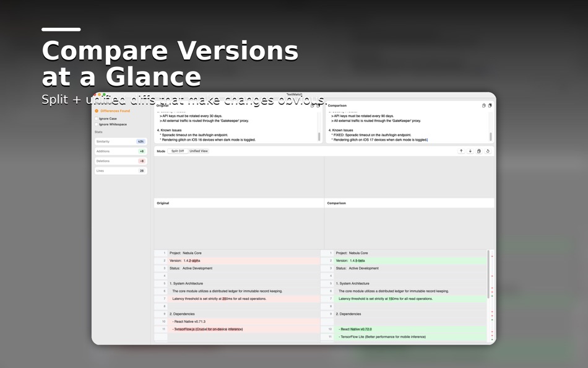Image resolution: width=588 pixels, height=368 pixels.
Task: Jump to next difference with the down arrow
Action: [470, 151]
